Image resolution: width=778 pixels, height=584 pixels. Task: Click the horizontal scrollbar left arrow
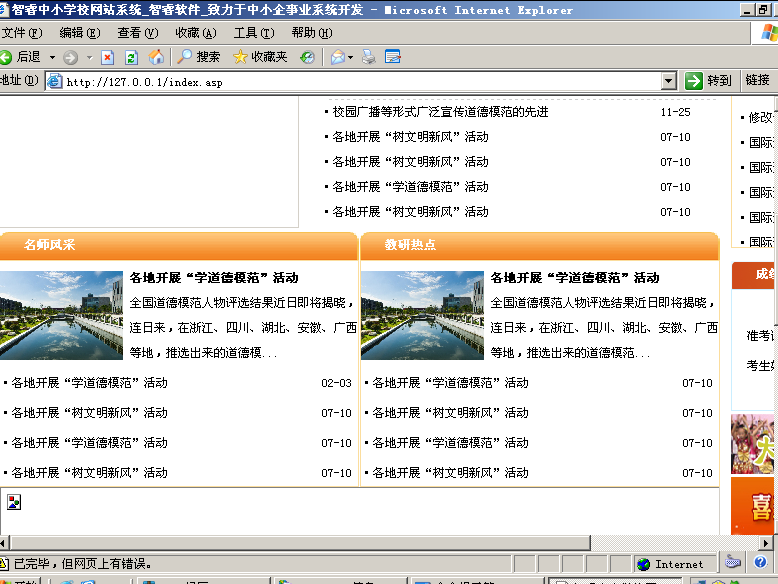(4, 543)
